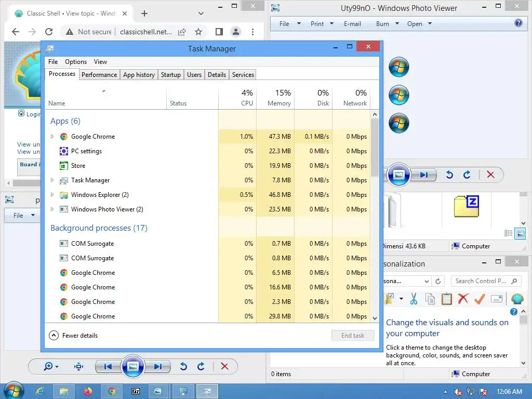The image size is (532, 399).
Task: Open the Chrome three-dot menu
Action: click(x=252, y=32)
